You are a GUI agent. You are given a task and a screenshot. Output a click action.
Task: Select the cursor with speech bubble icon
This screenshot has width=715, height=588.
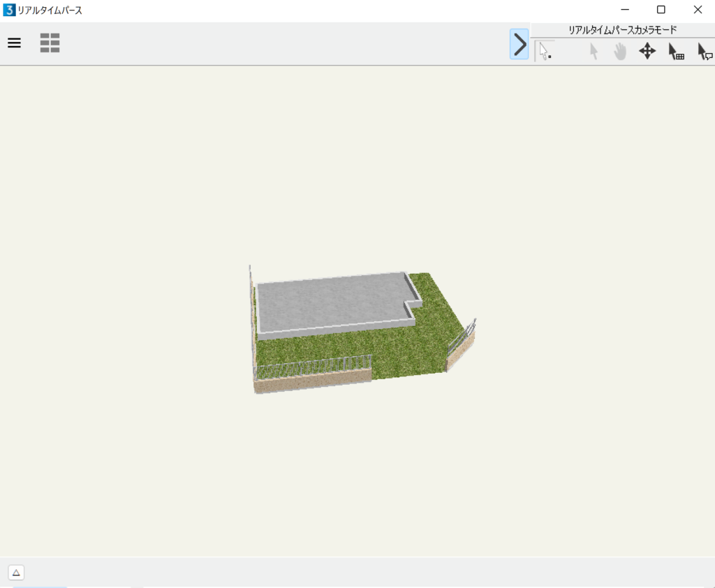pyautogui.click(x=705, y=52)
